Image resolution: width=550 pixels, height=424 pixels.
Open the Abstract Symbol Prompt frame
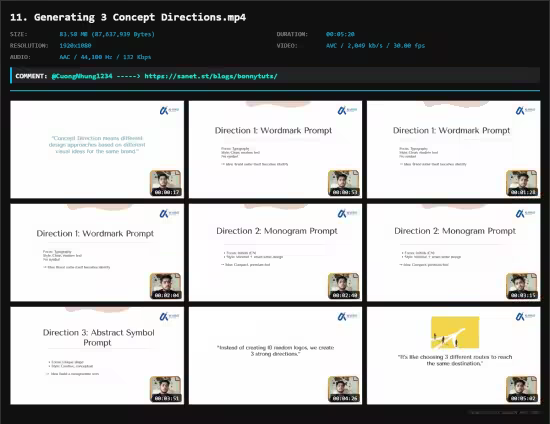pyautogui.click(x=97, y=356)
